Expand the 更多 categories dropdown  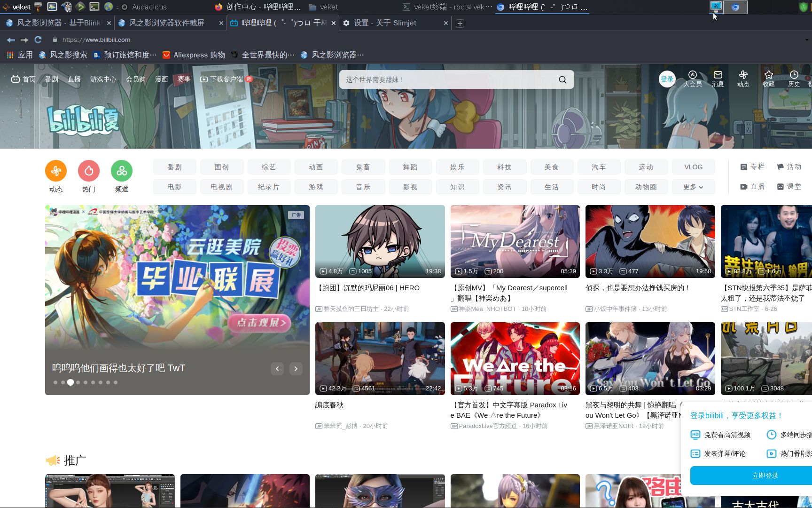[693, 187]
